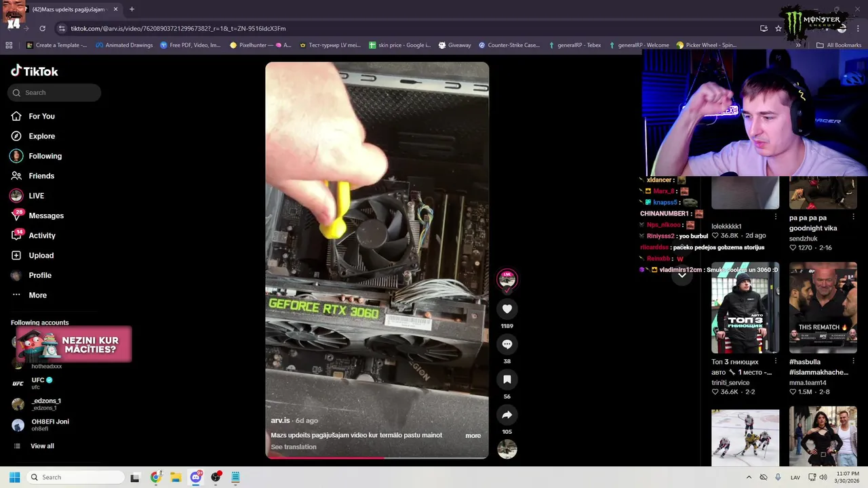Viewport: 868px width, 488px height.
Task: Open 'Counter-Strike Case' bookmark
Action: pyautogui.click(x=509, y=45)
